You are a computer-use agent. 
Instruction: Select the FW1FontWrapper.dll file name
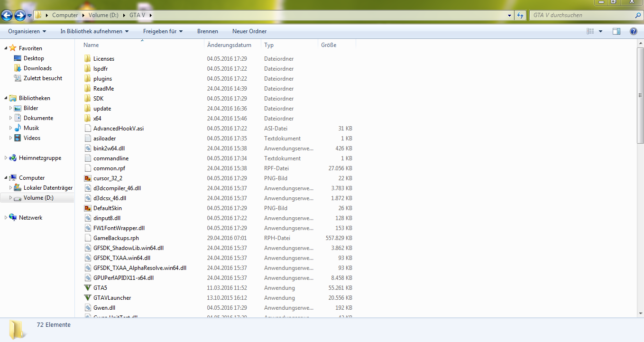point(119,228)
